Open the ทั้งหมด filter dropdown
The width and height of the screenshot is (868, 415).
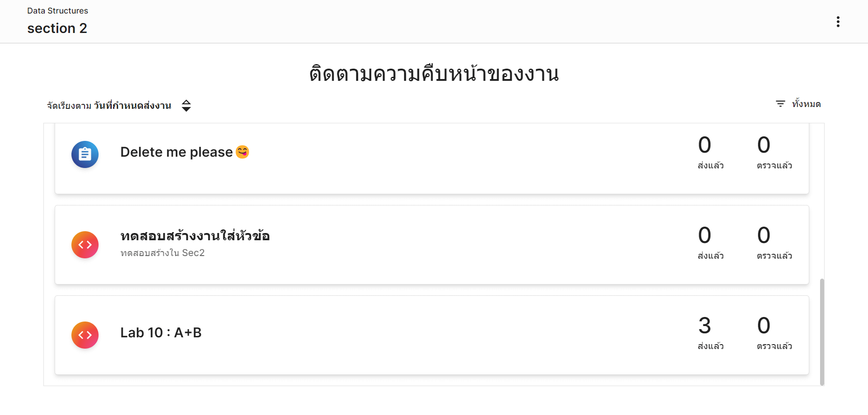[806, 104]
